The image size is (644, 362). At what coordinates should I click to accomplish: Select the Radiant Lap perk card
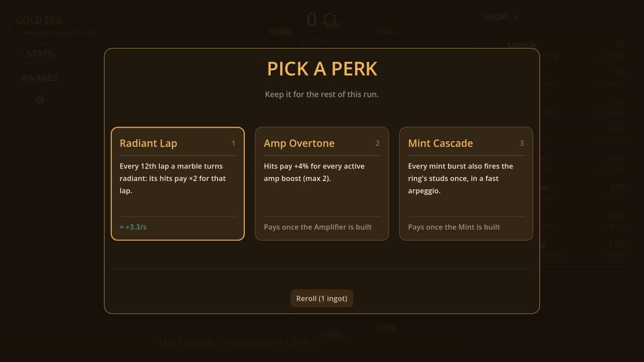pyautogui.click(x=178, y=184)
